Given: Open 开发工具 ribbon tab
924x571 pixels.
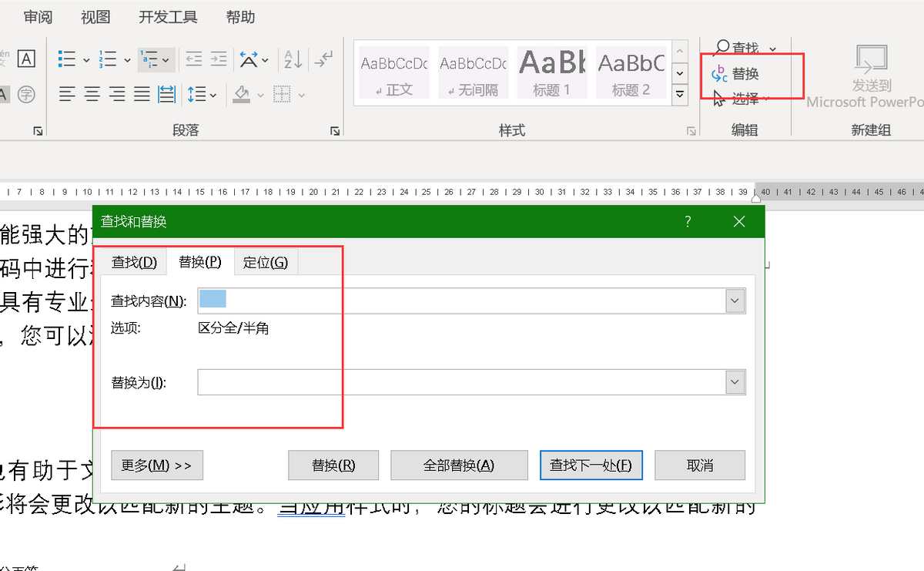Looking at the screenshot, I should pos(168,17).
